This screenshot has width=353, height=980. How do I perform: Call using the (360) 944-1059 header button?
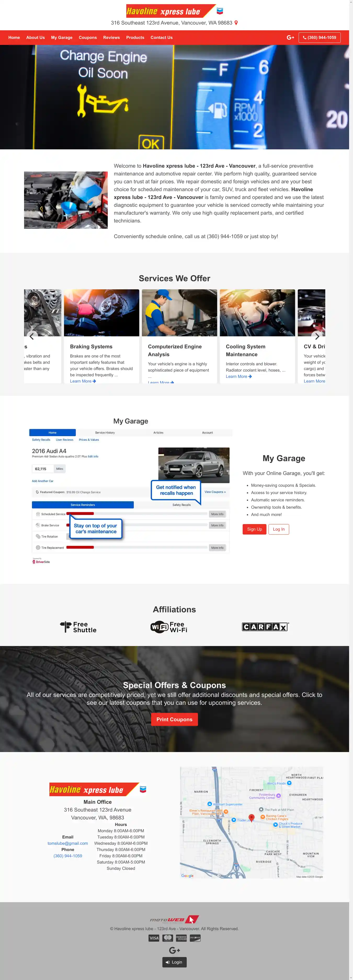[320, 38]
